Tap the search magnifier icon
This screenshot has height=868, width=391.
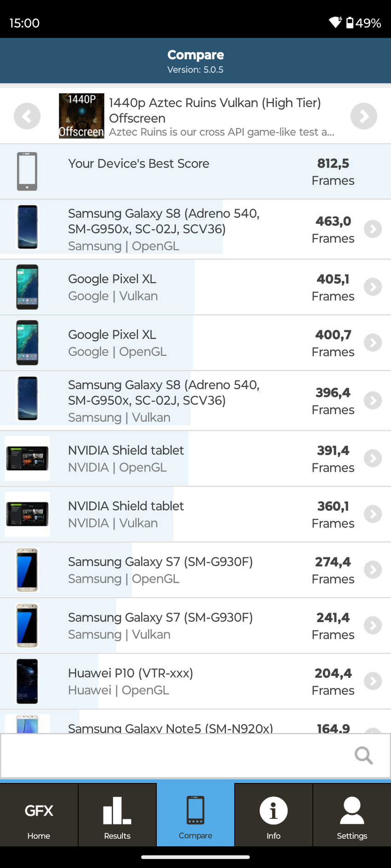point(363,755)
